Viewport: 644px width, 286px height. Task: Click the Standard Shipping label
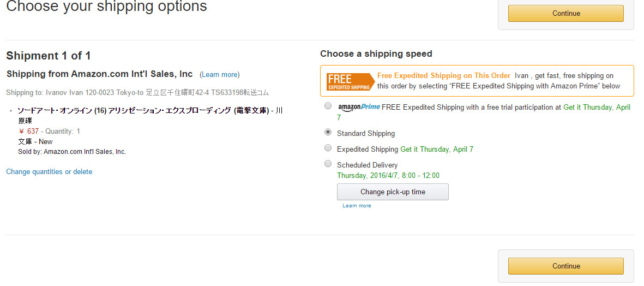365,134
